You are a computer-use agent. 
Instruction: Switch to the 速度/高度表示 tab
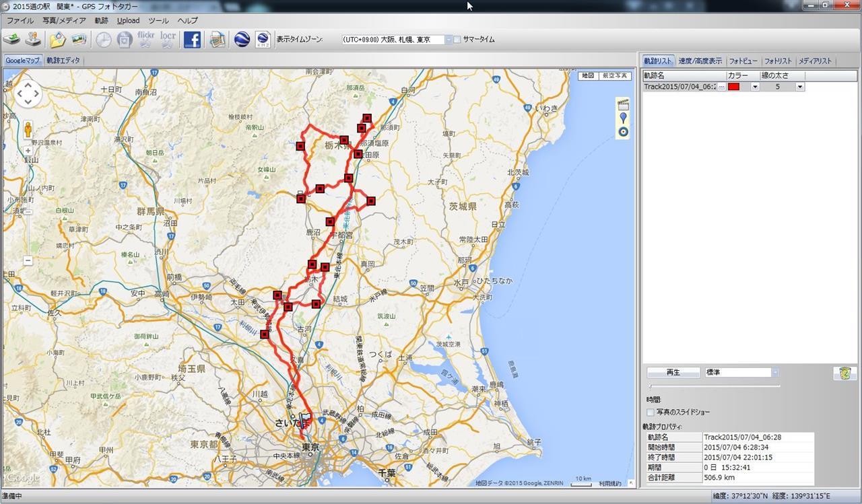[700, 61]
